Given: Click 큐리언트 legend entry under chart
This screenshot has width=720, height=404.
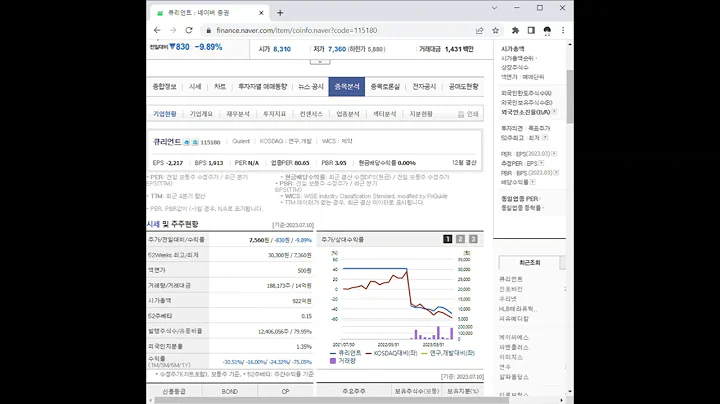Looking at the screenshot, I should [345, 353].
